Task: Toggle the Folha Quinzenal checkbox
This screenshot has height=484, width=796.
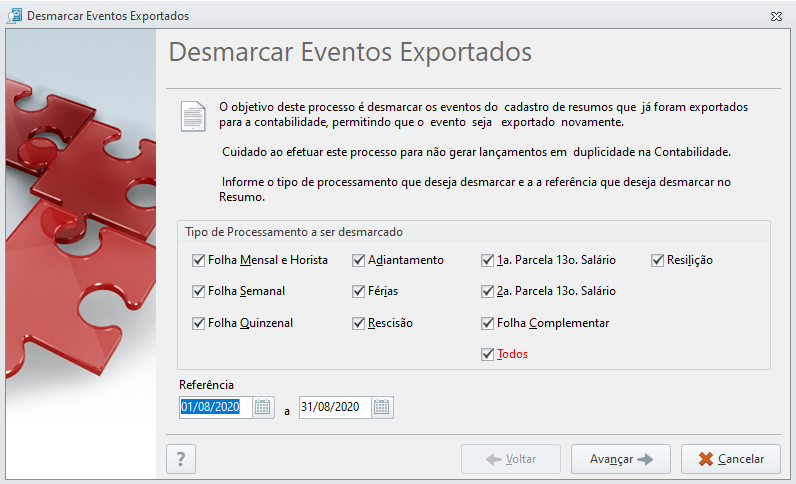Action: coord(198,324)
